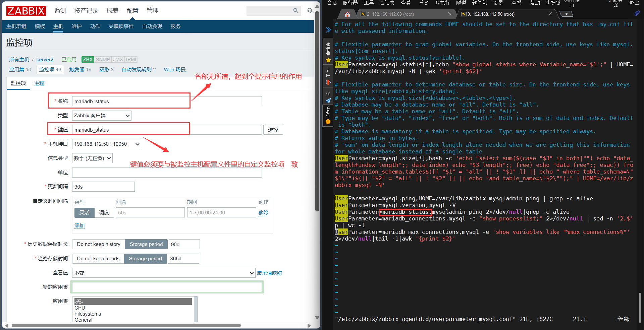Click the JMX availability badge
The width and height of the screenshot is (644, 330).
pos(118,59)
